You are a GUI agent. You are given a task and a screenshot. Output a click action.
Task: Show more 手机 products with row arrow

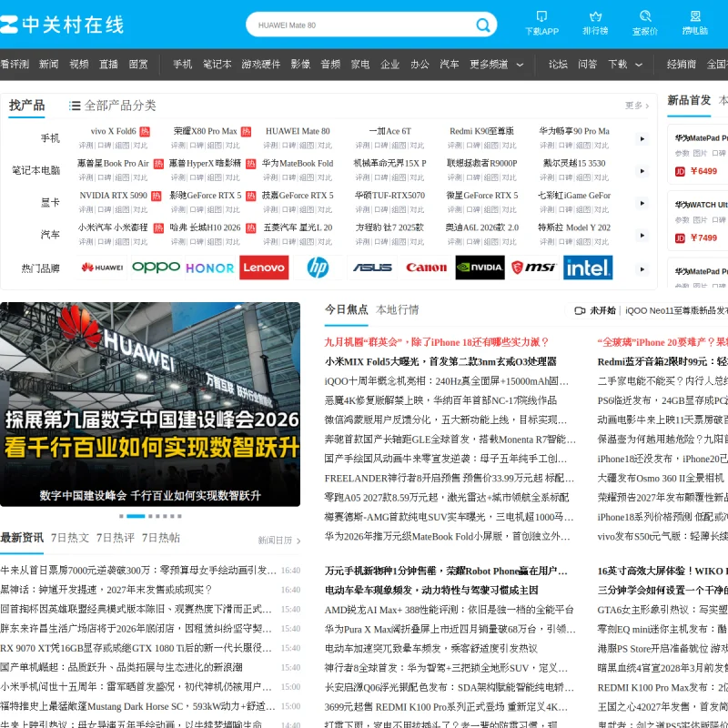(642, 139)
